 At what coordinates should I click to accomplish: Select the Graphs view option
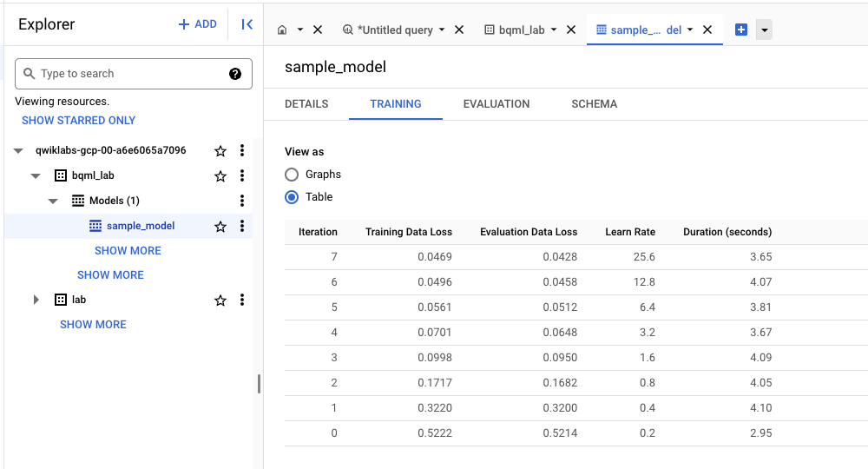click(293, 174)
